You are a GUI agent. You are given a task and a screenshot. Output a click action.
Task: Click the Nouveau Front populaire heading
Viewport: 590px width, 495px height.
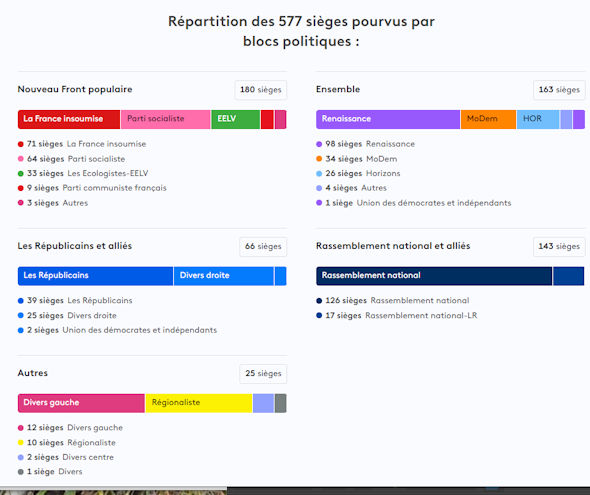pos(75,90)
